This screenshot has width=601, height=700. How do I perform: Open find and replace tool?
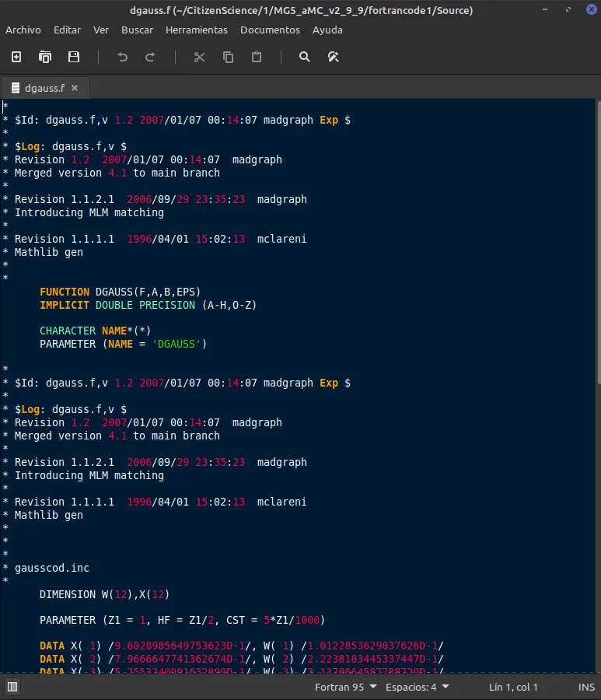(x=334, y=57)
